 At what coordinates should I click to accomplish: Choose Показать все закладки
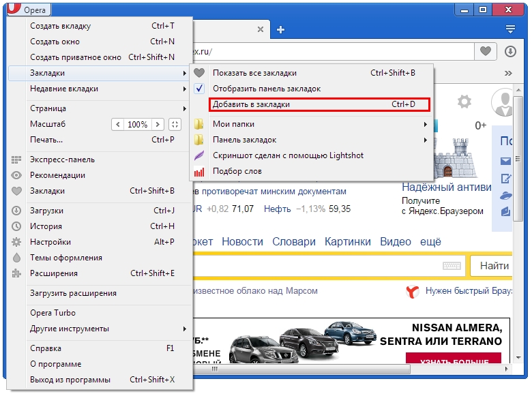(312, 73)
